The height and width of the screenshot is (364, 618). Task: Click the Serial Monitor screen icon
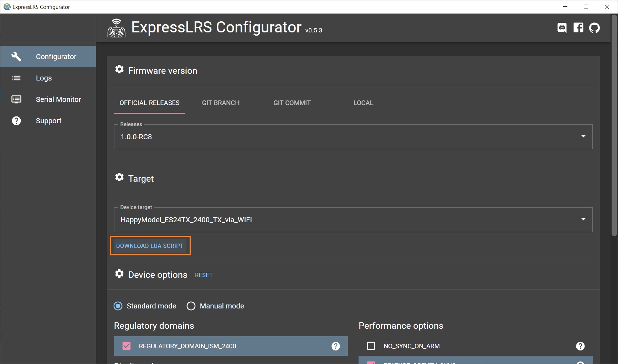coord(16,99)
